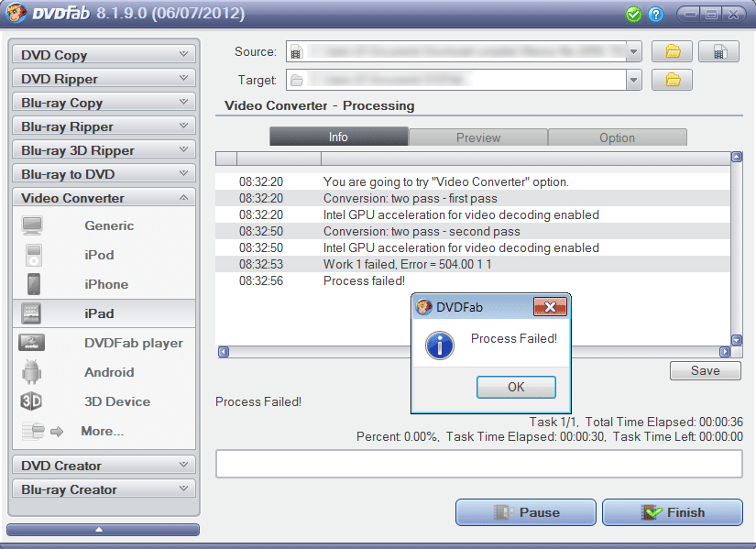Viewport: 756px width, 549px height.
Task: Open the blue help question mark icon
Action: (655, 15)
